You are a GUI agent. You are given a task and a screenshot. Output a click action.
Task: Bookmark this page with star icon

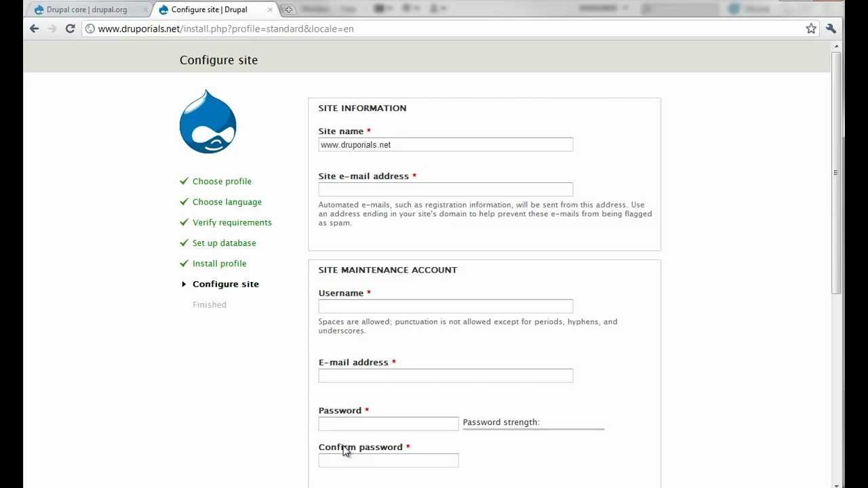811,28
